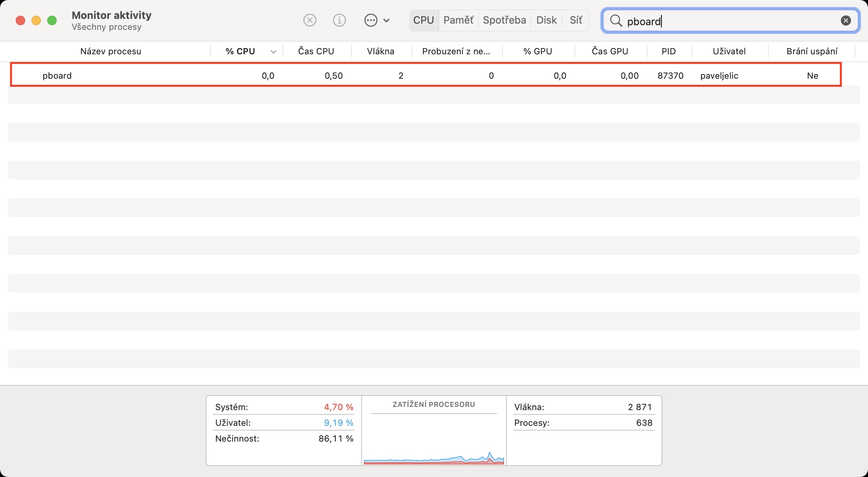Toggle sort order arrow on % CPU column
This screenshot has height=477, width=868.
pos(273,52)
